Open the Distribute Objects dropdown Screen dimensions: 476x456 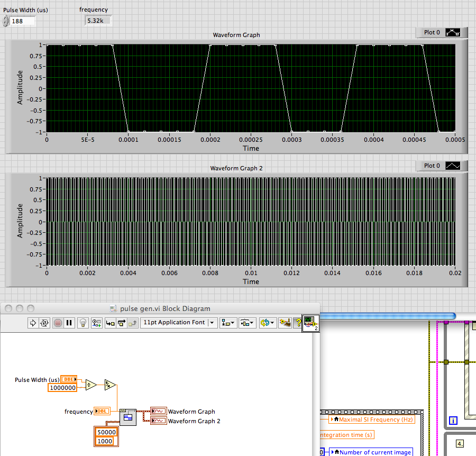(x=248, y=323)
